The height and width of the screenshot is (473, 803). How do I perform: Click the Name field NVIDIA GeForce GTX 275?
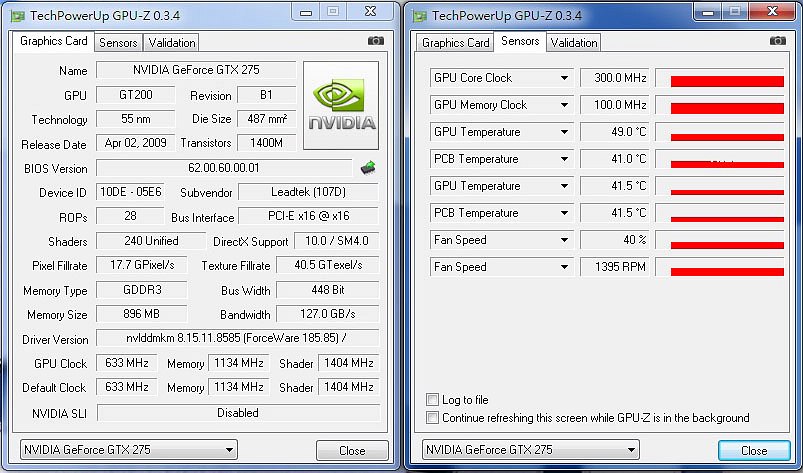(196, 70)
